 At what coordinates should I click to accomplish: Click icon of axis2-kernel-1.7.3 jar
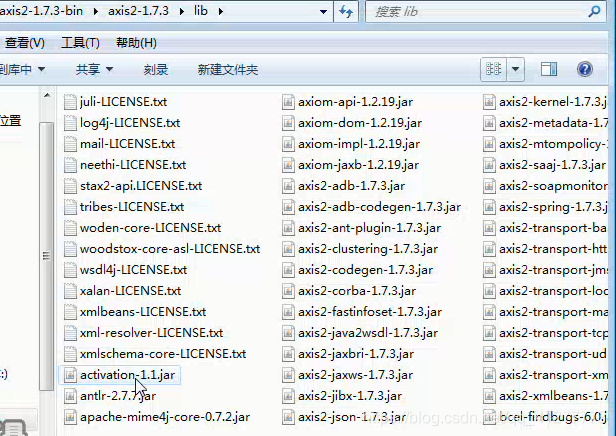(x=489, y=102)
